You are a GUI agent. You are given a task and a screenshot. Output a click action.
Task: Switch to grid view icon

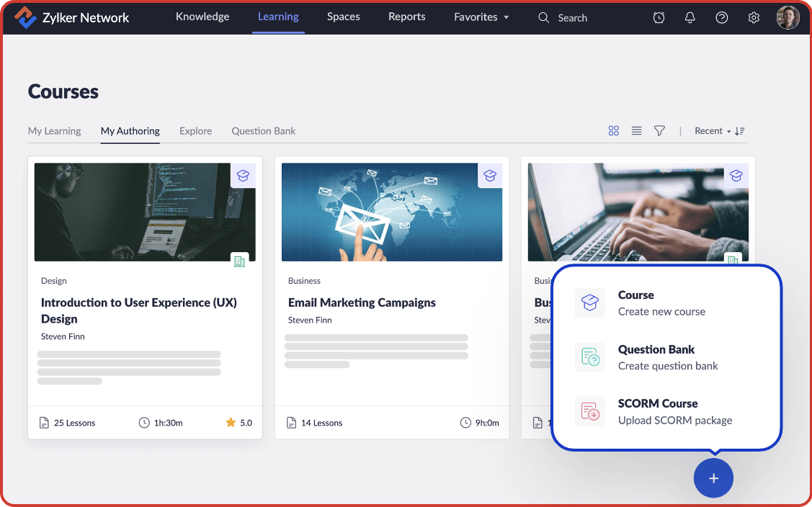click(614, 131)
